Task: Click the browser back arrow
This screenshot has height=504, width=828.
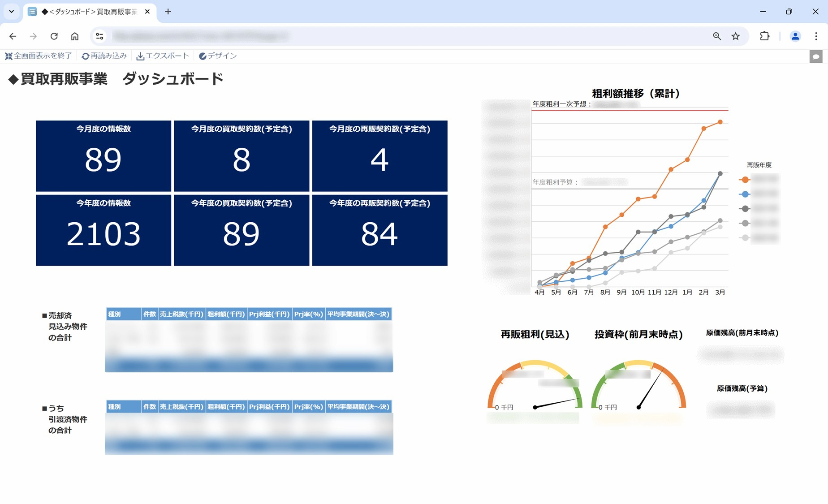Action: click(13, 36)
